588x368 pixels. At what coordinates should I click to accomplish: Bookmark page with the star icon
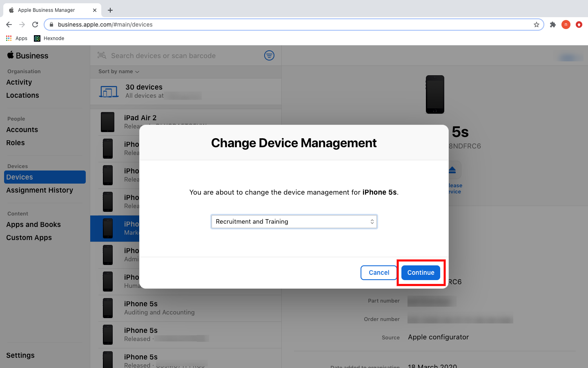coord(537,25)
